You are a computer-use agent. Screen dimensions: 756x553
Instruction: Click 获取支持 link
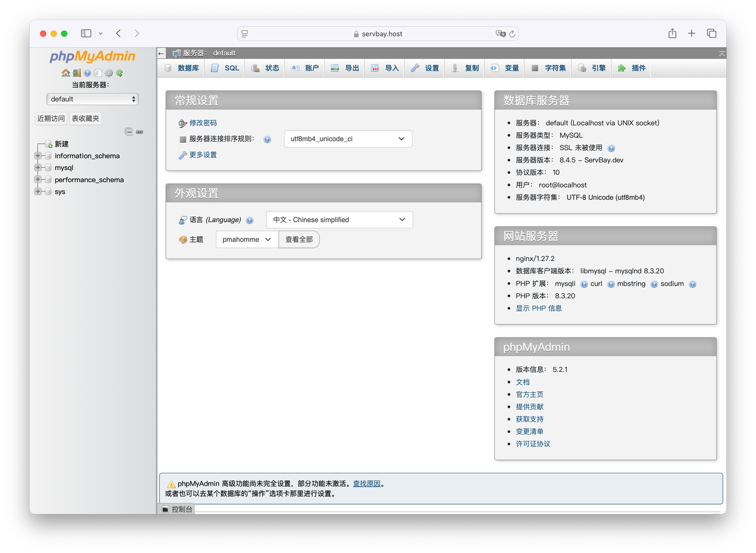click(530, 419)
